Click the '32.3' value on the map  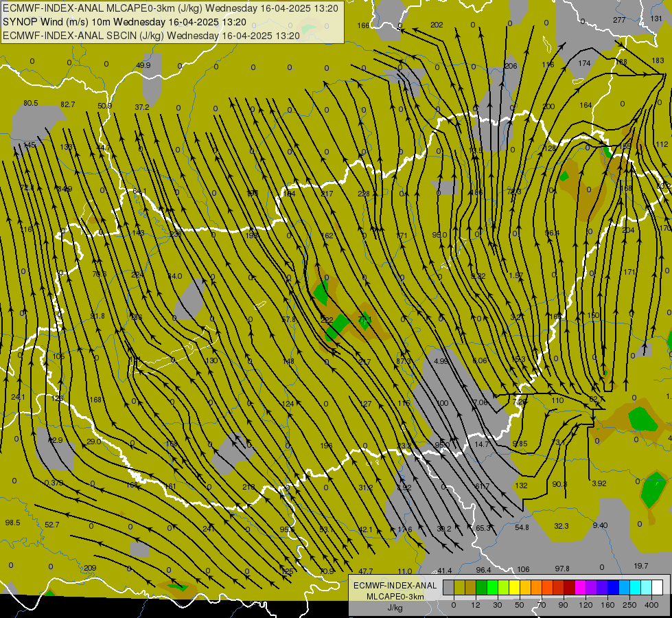pos(561,526)
